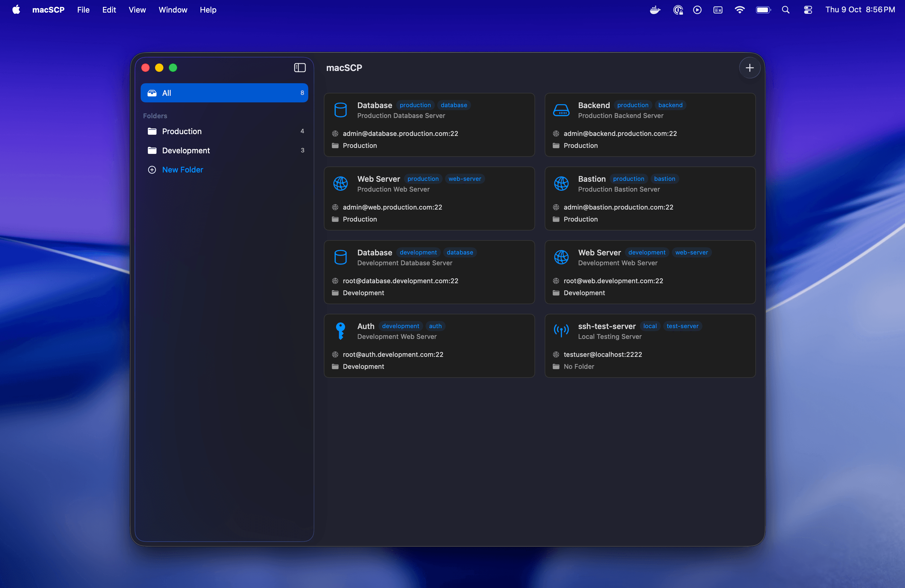This screenshot has height=588, width=905.
Task: Open Spotlight search from the menu bar
Action: tap(786, 10)
